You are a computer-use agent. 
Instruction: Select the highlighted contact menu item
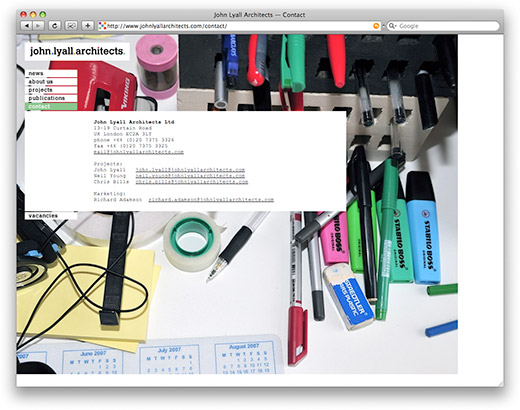point(51,106)
